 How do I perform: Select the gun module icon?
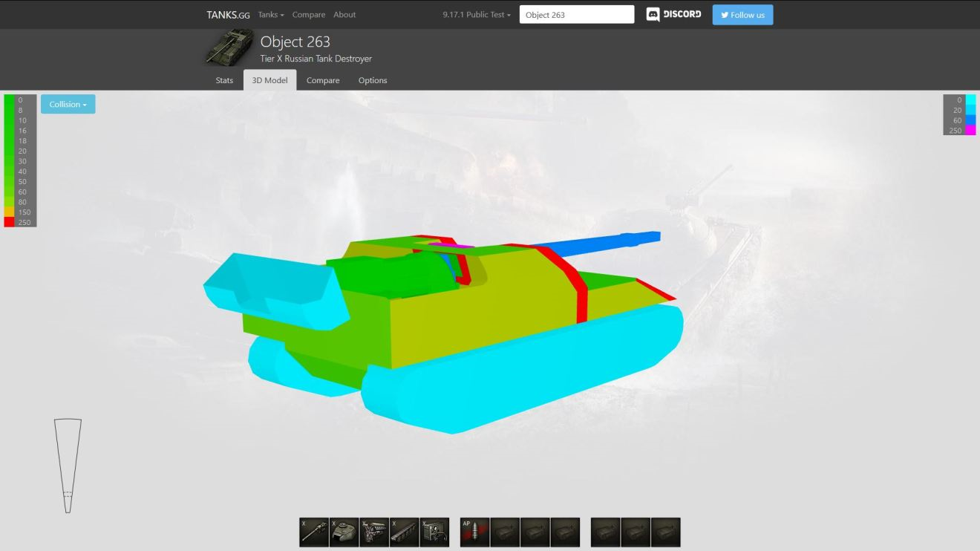314,532
